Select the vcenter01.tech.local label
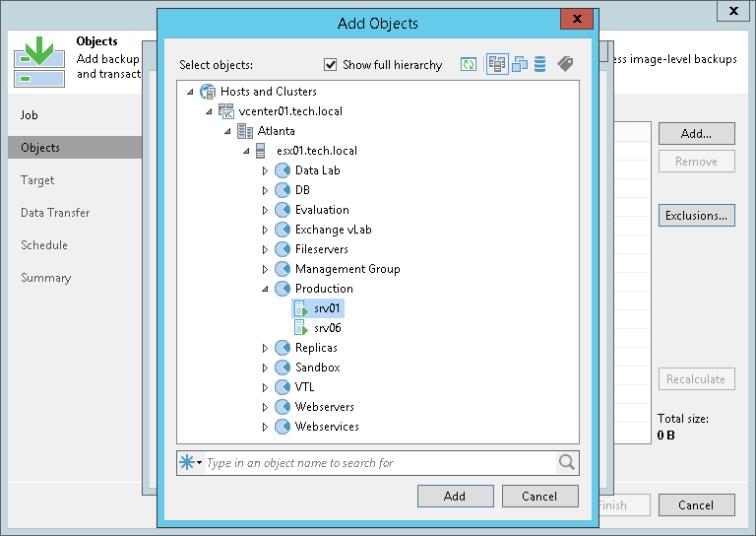 click(290, 111)
